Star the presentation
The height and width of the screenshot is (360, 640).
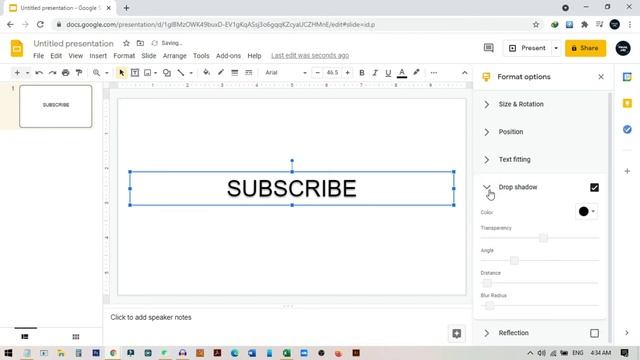[x=127, y=43]
